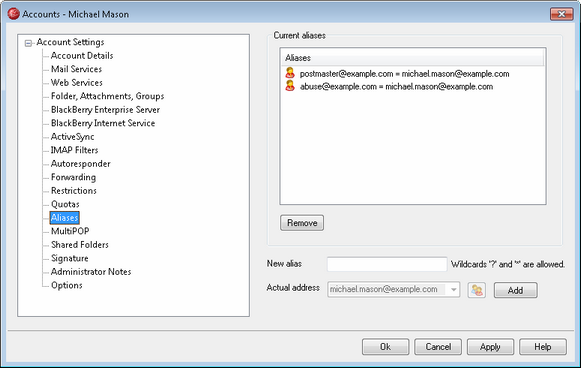This screenshot has width=581, height=368.
Task: Confirm changes with the Ok button
Action: [385, 347]
